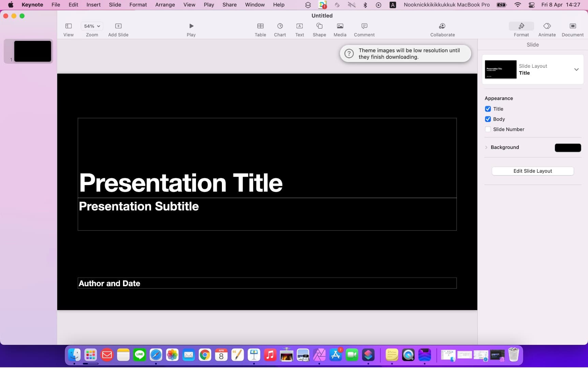This screenshot has height=368, width=588.
Task: Select slide 1 thumbnail in navigator
Action: pos(32,51)
